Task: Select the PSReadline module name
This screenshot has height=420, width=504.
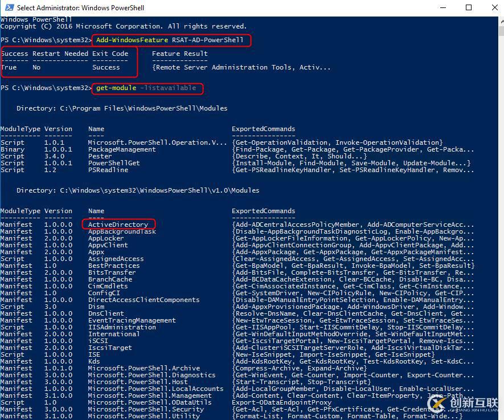Action: point(108,170)
